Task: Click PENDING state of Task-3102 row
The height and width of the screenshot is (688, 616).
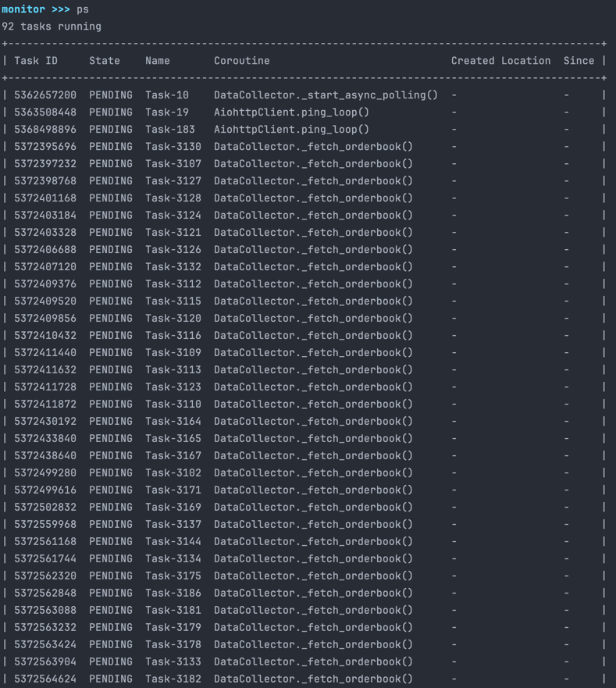Action: pyautogui.click(x=111, y=473)
